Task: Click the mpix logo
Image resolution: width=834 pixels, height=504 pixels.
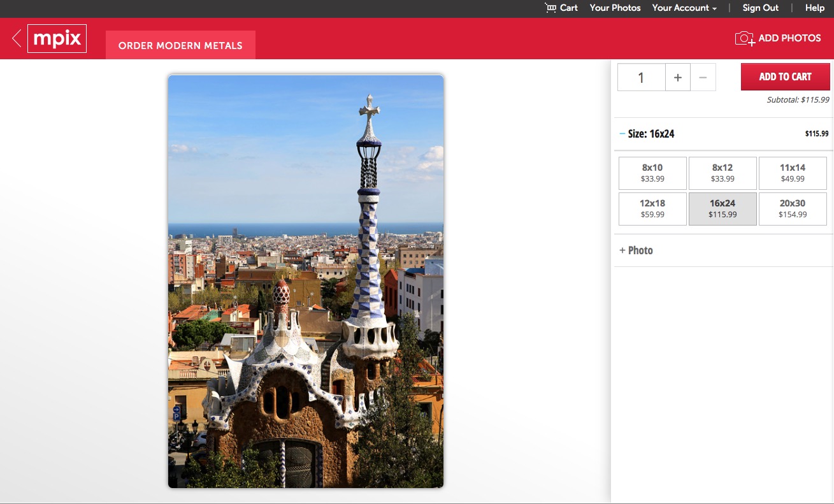Action: [57, 38]
